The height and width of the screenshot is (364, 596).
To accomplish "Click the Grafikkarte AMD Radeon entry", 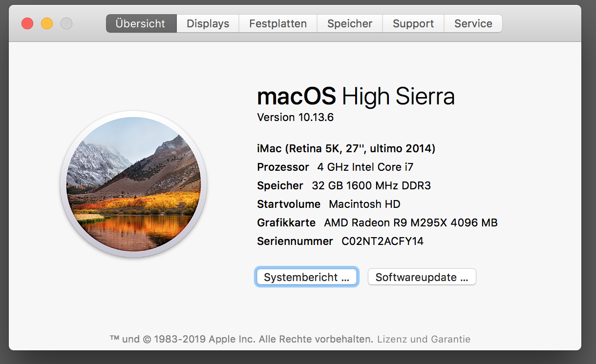I will (x=378, y=222).
